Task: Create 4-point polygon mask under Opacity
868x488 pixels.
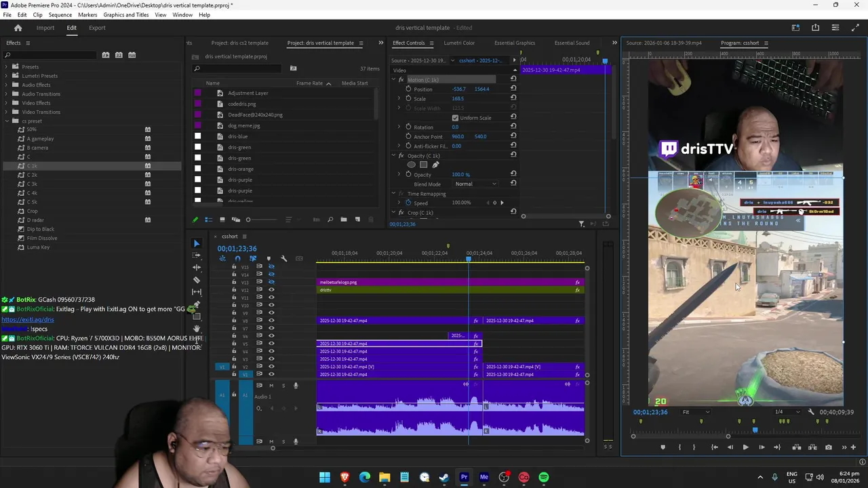Action: point(423,165)
